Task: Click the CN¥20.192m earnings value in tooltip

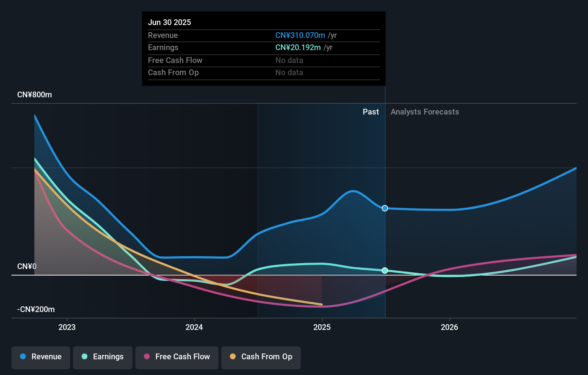Action: tap(298, 47)
